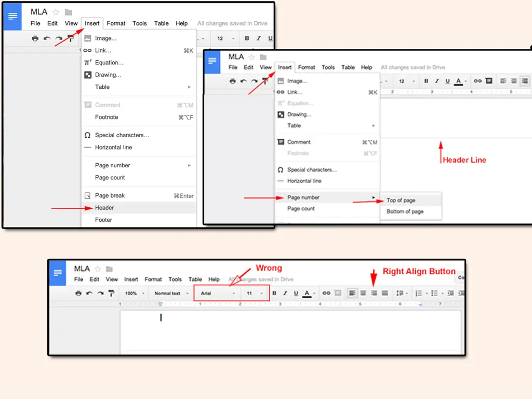Open text color picker in bottom toolbar
Screen dimensions: 532x399
coord(308,294)
